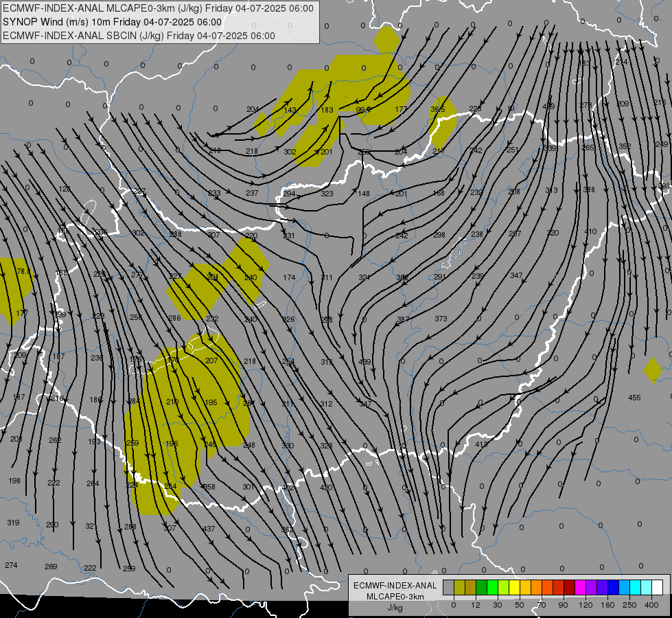This screenshot has width=672, height=618.
Task: Click the magenta legend swatch before 120
Action: point(580,587)
